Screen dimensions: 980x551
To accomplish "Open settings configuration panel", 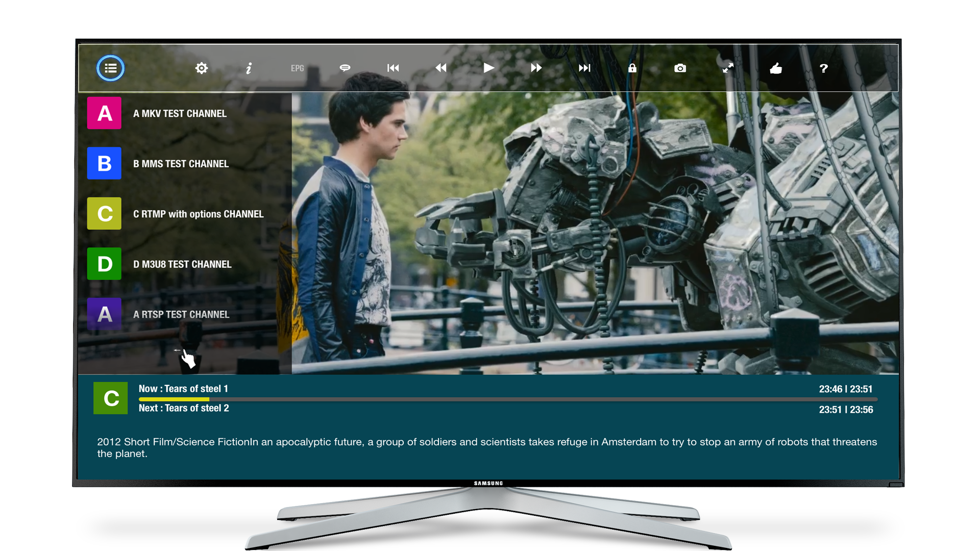I will [201, 67].
